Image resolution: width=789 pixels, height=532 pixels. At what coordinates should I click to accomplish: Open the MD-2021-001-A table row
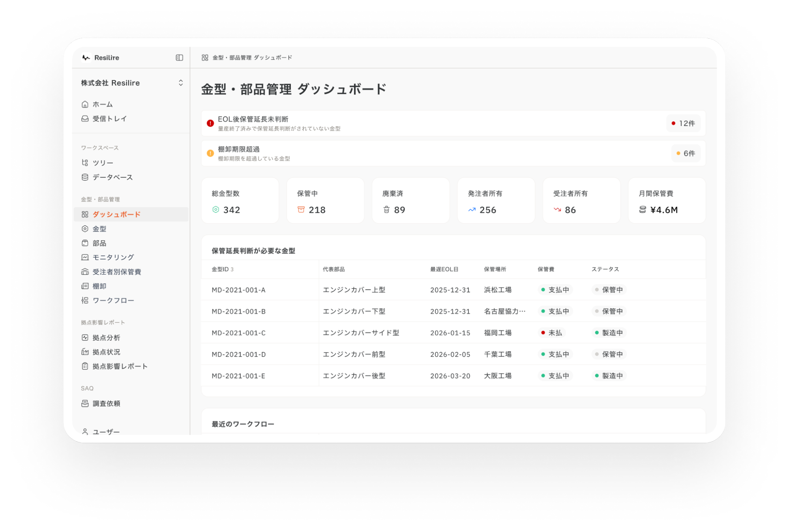[x=238, y=290]
